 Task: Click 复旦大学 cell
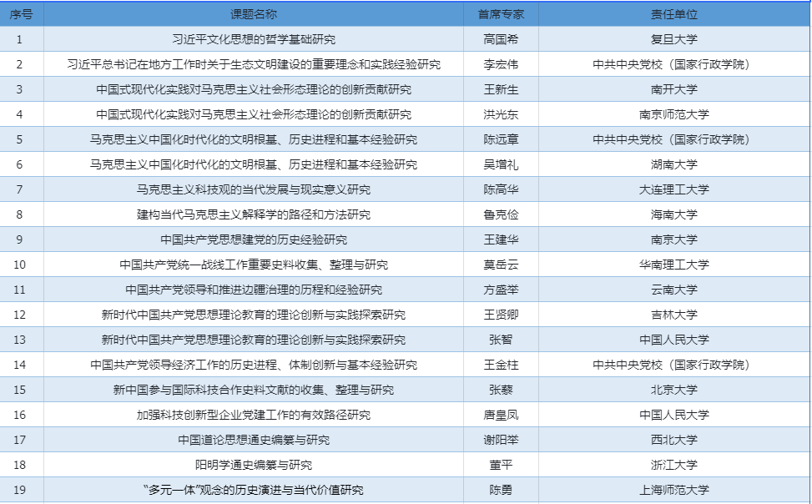tap(673, 39)
